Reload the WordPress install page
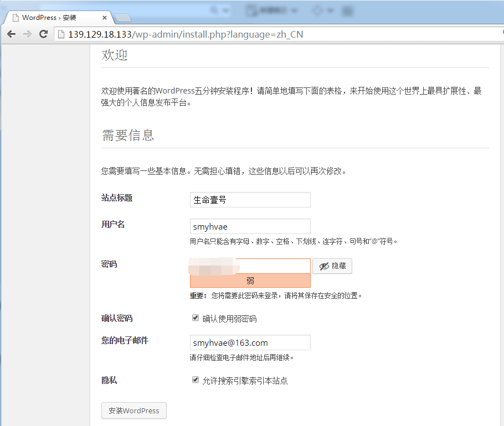 [44, 34]
